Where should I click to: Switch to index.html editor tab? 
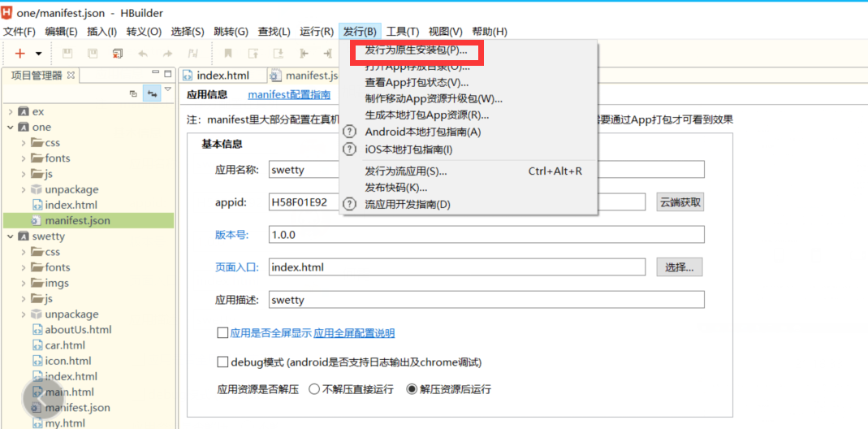222,76
